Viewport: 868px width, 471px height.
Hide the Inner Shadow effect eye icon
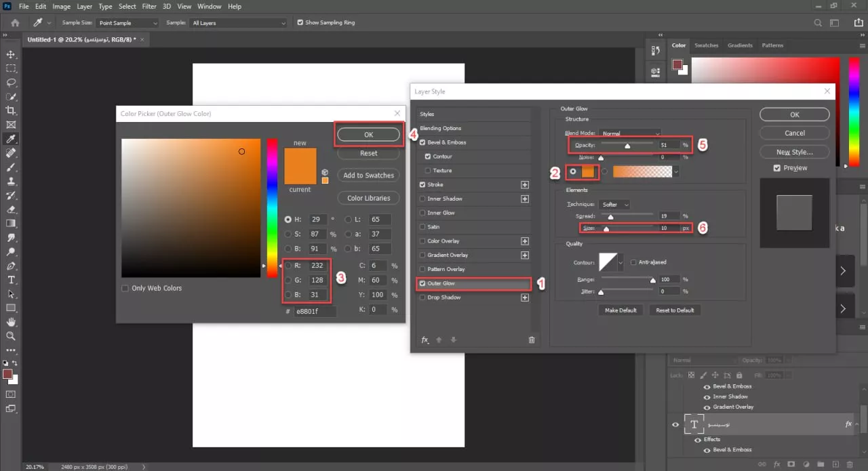pyautogui.click(x=707, y=396)
